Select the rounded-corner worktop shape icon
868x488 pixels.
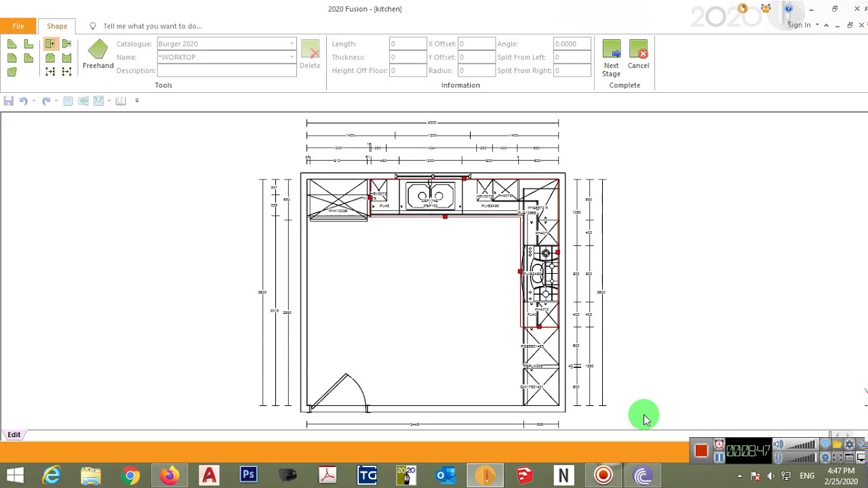click(x=12, y=58)
